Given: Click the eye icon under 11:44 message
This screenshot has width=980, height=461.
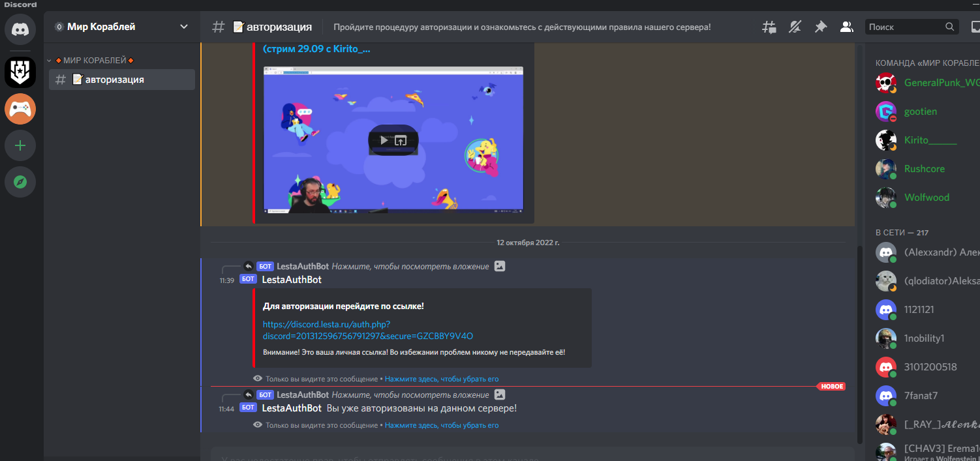Looking at the screenshot, I should [258, 424].
